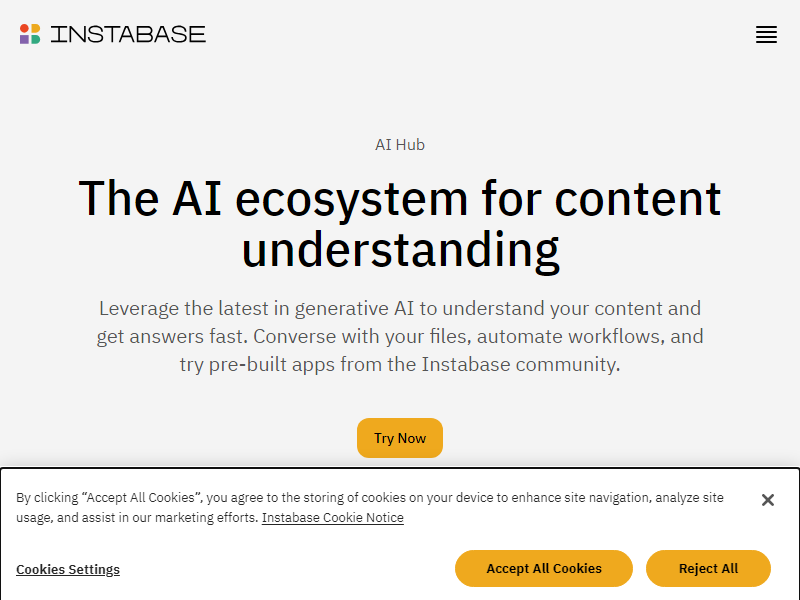Accept All Cookies in the banner
This screenshot has height=600, width=800.
tap(544, 568)
